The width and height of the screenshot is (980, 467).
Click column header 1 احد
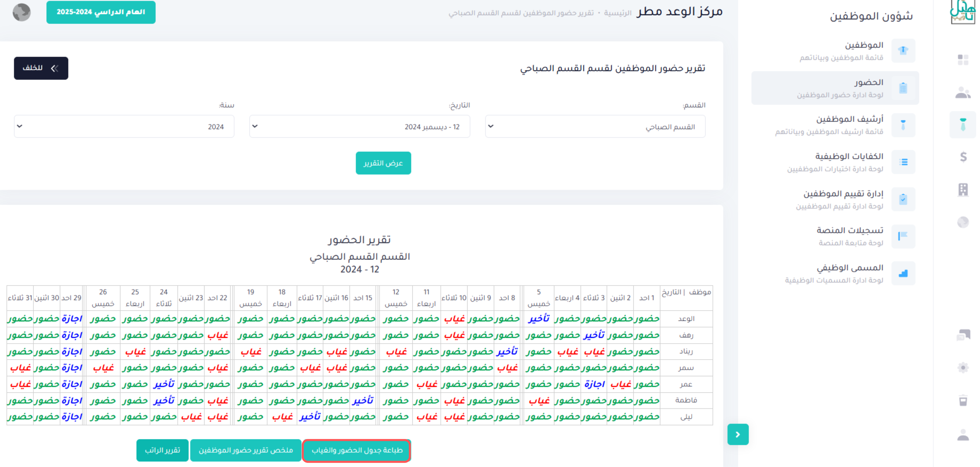point(647,298)
